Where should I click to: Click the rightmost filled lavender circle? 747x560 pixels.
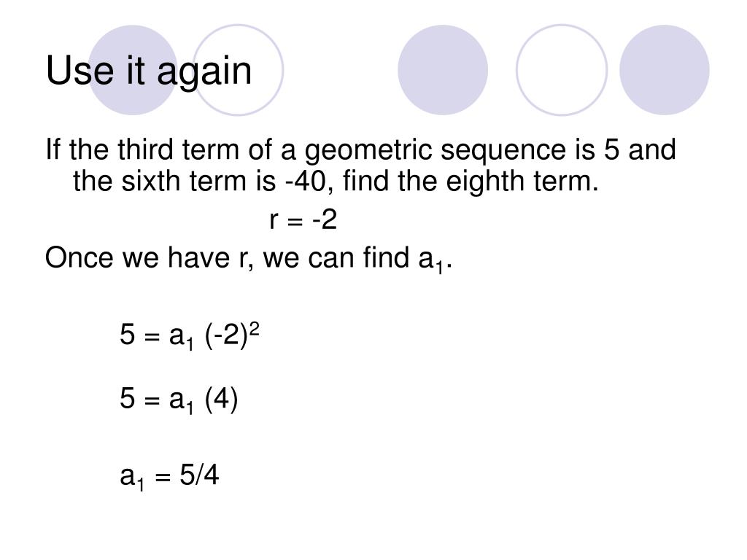point(664,70)
